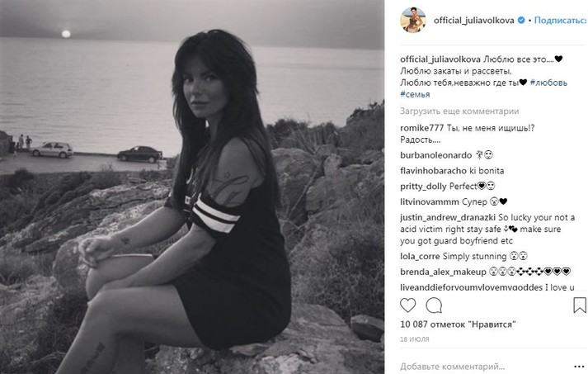Open official_juliavolkova profile from the header
Viewport: 588px width, 374px height.
[474, 21]
